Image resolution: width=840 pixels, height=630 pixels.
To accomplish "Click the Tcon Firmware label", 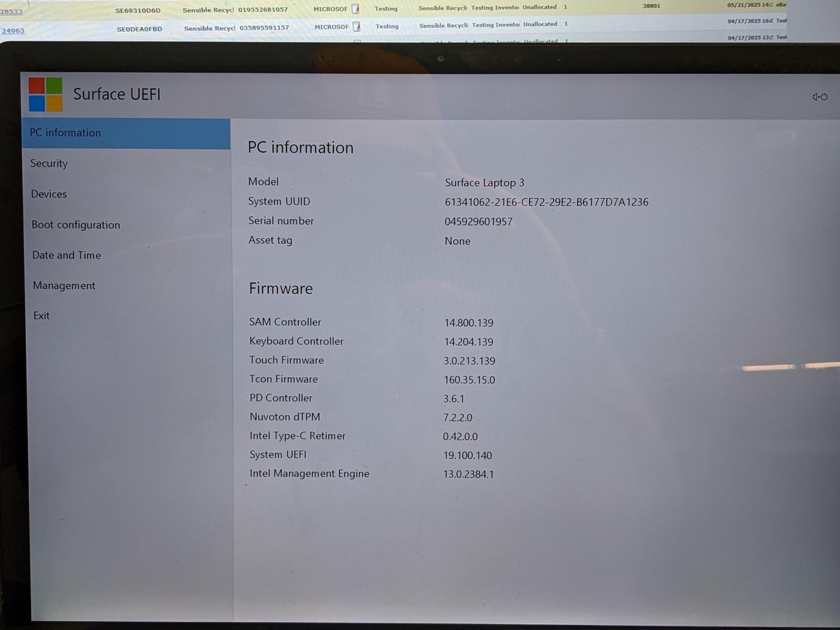I will point(283,379).
